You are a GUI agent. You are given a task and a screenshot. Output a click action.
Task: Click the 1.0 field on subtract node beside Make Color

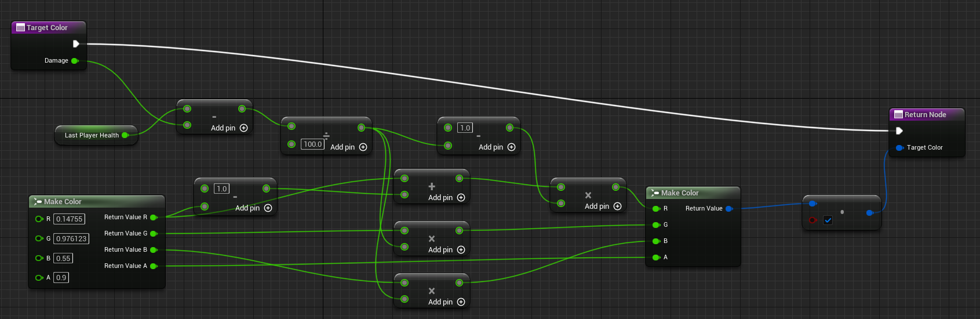click(x=221, y=188)
